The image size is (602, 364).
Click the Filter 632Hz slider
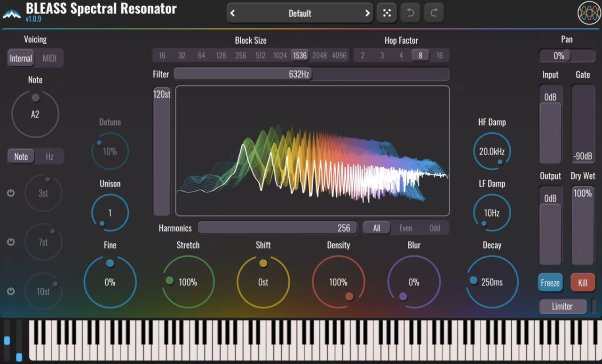click(x=311, y=74)
